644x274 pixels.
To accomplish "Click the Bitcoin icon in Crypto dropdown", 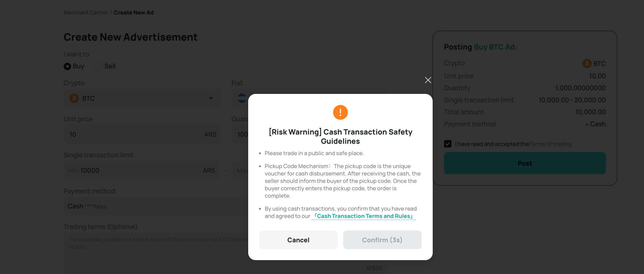I will (74, 98).
